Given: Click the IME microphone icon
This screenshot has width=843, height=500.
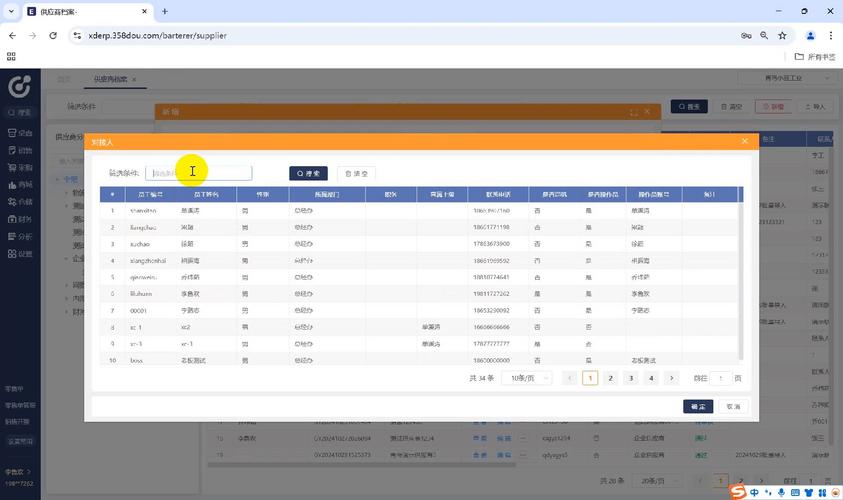Looking at the screenshot, I should [x=781, y=492].
